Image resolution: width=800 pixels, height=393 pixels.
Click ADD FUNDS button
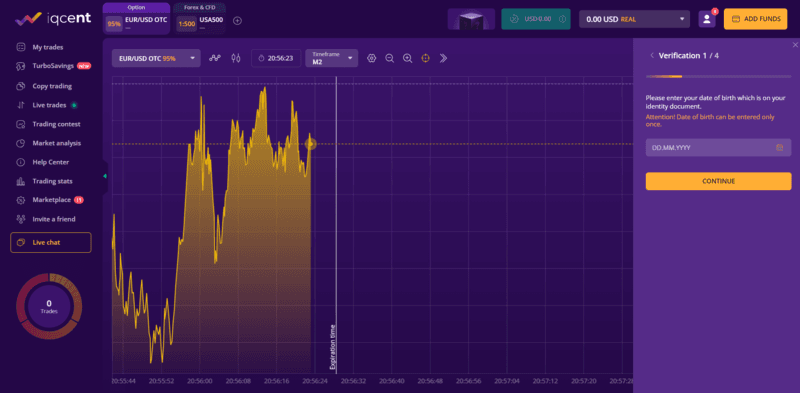(756, 19)
